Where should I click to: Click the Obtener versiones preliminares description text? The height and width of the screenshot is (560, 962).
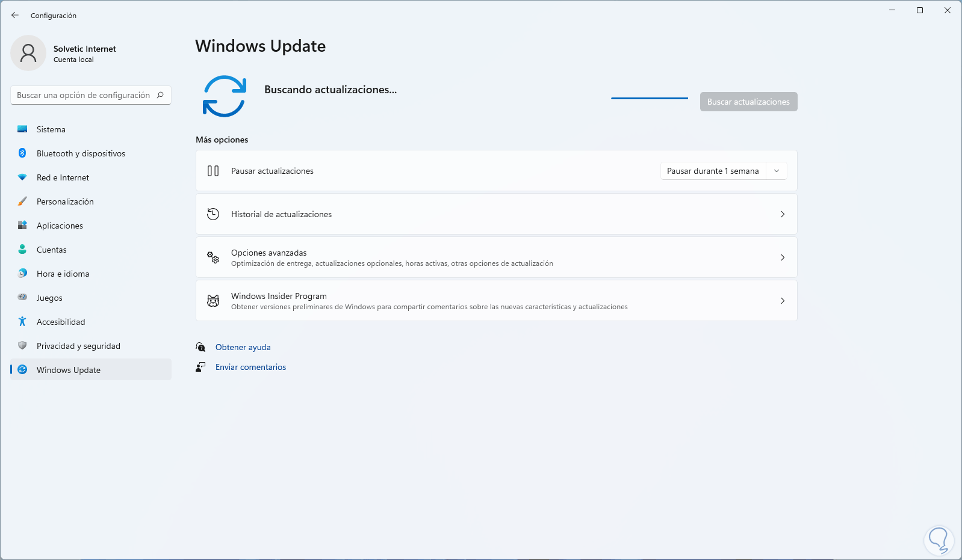429,307
